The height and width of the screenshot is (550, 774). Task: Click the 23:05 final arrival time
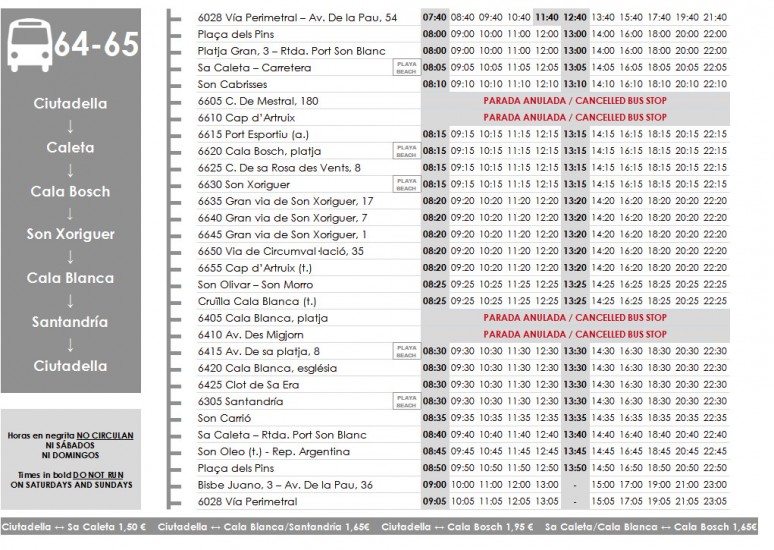click(715, 502)
